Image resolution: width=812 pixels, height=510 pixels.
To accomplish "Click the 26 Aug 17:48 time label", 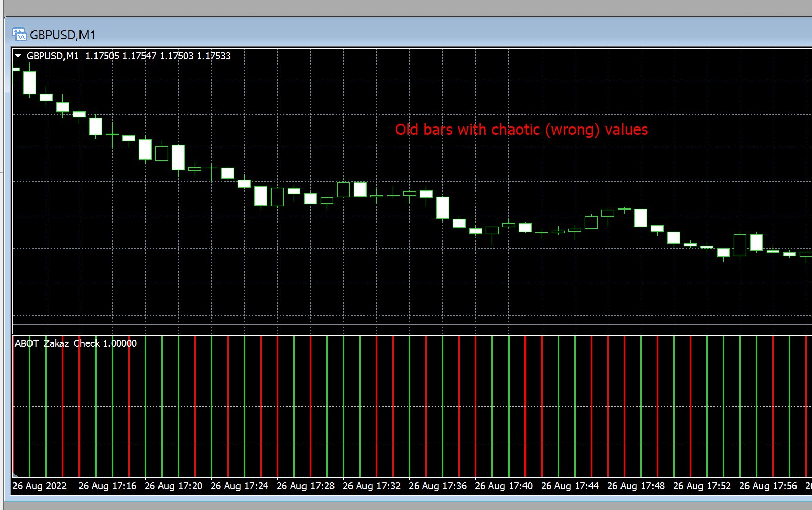I will (x=636, y=486).
